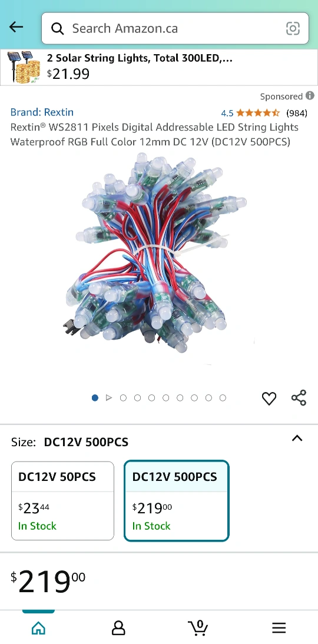The width and height of the screenshot is (318, 644).
Task: Open camera search lens icon
Action: [293, 28]
